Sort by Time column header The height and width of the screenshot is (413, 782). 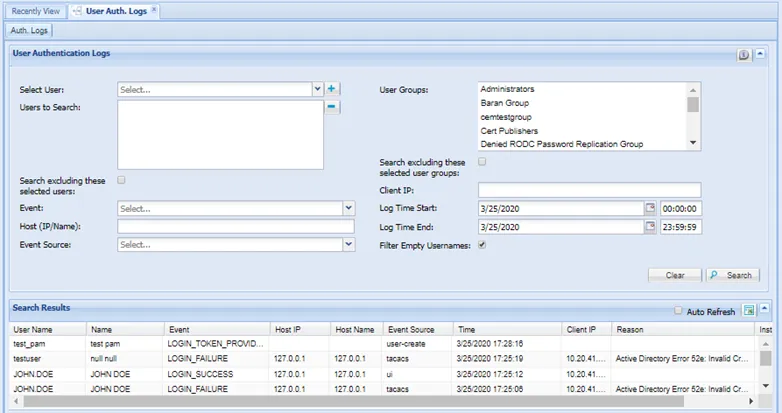tap(508, 329)
